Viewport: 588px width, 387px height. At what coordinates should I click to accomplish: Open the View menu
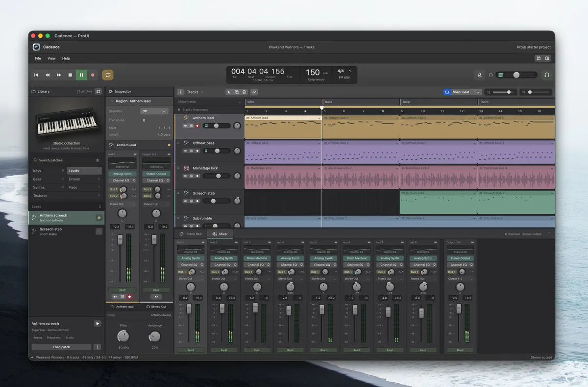(x=51, y=58)
